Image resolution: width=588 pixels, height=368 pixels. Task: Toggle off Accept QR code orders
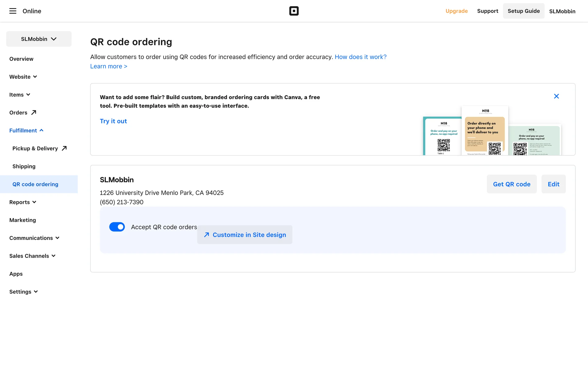[x=117, y=227]
